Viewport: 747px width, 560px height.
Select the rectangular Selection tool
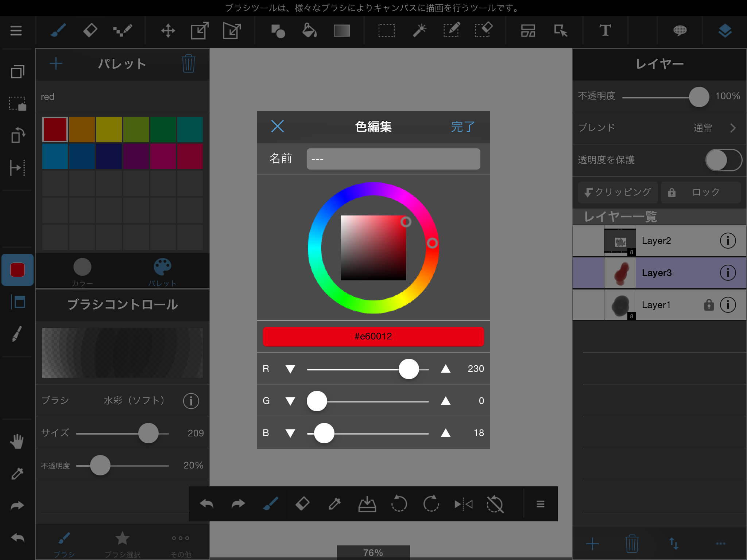386,31
